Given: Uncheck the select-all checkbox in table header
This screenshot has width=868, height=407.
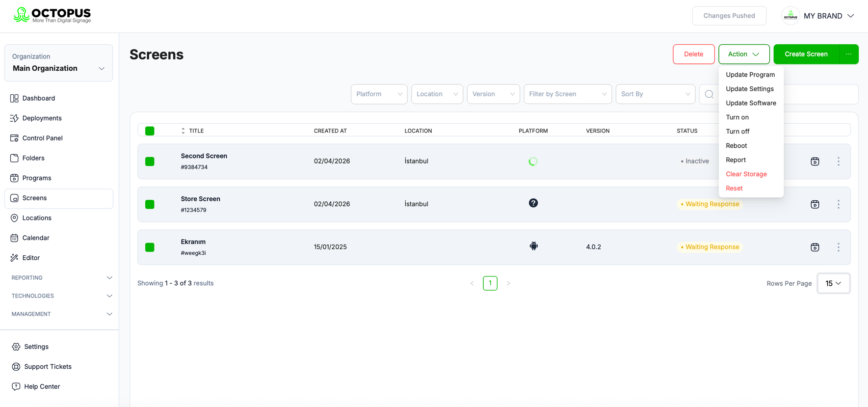Looking at the screenshot, I should 150,131.
